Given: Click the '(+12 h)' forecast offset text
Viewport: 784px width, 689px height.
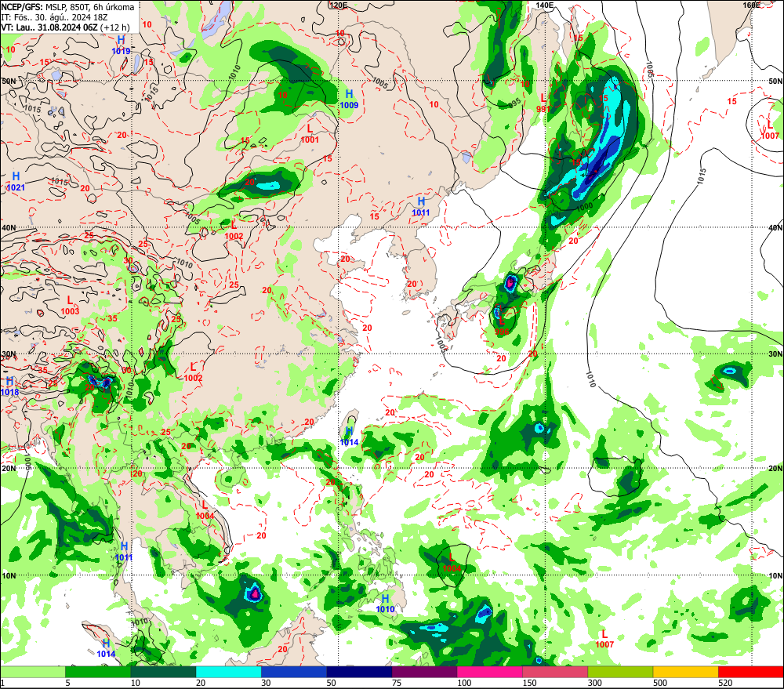Looking at the screenshot, I should pos(115,27).
